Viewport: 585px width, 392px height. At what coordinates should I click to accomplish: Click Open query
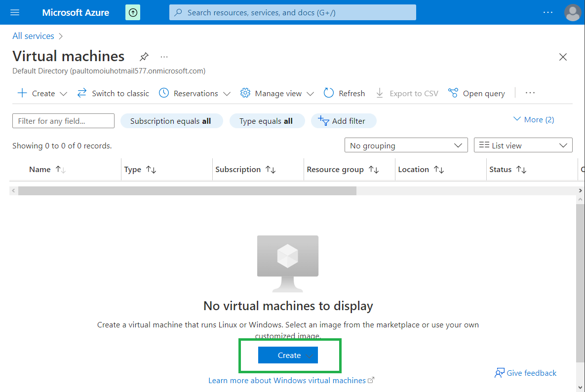pos(477,93)
